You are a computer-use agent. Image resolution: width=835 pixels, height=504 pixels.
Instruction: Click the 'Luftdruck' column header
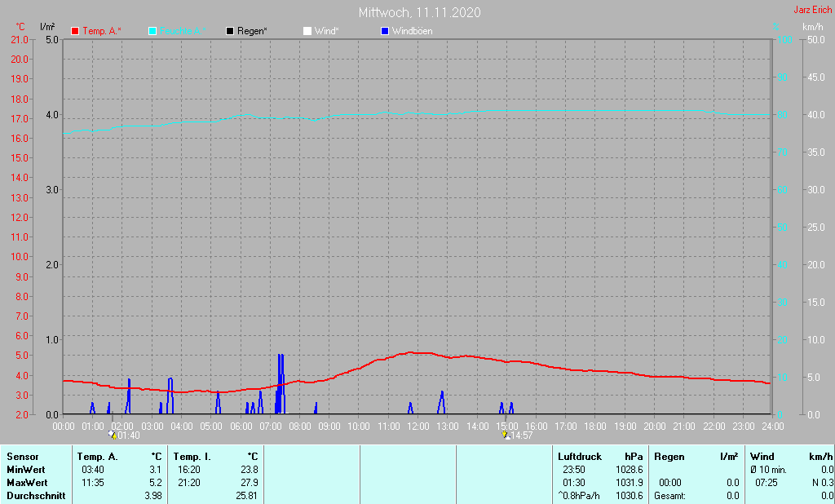(580, 457)
